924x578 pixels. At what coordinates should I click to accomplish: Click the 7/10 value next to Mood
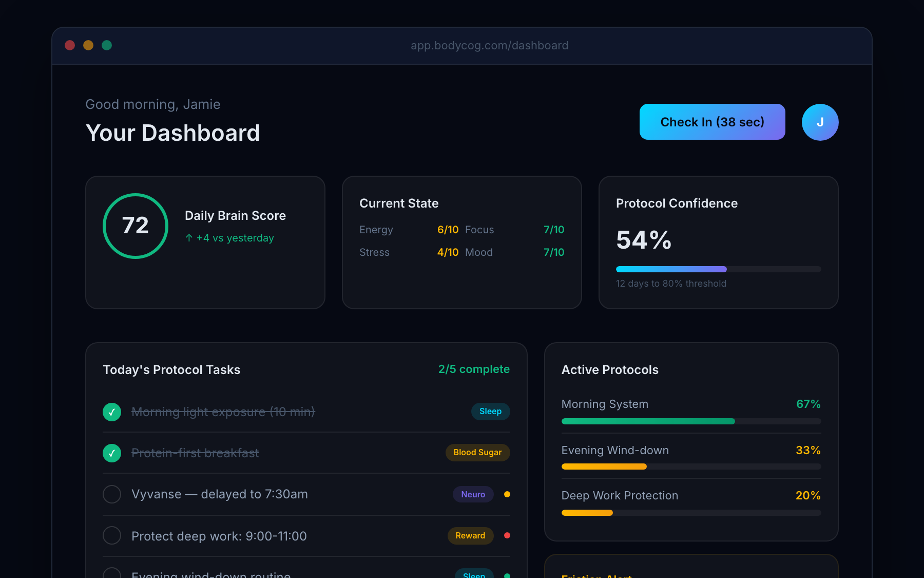554,252
